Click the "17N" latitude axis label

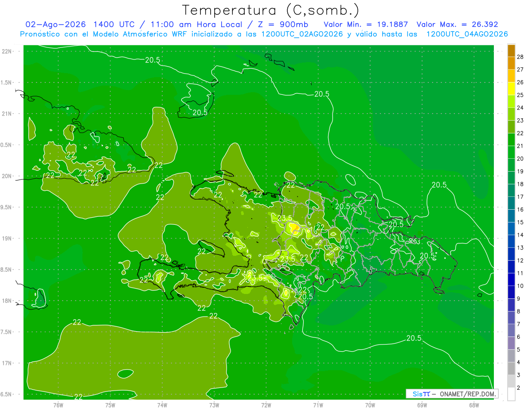[x=7, y=364]
